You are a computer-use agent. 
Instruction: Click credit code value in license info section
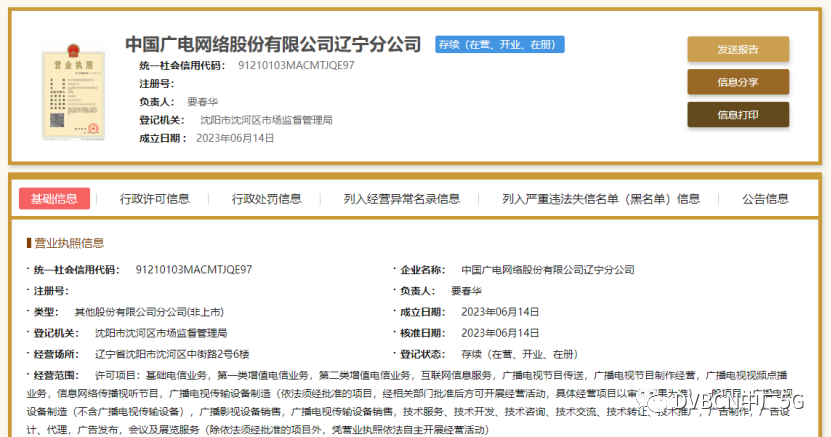point(193,270)
